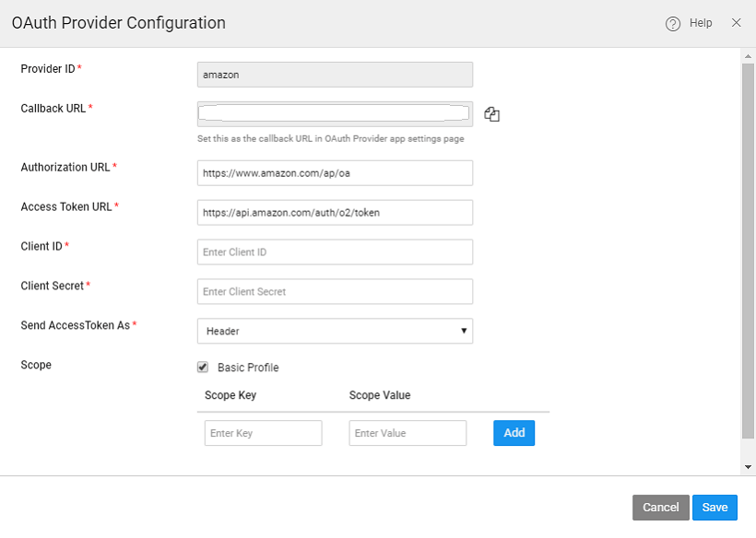
Task: Click the Save button
Action: point(715,508)
